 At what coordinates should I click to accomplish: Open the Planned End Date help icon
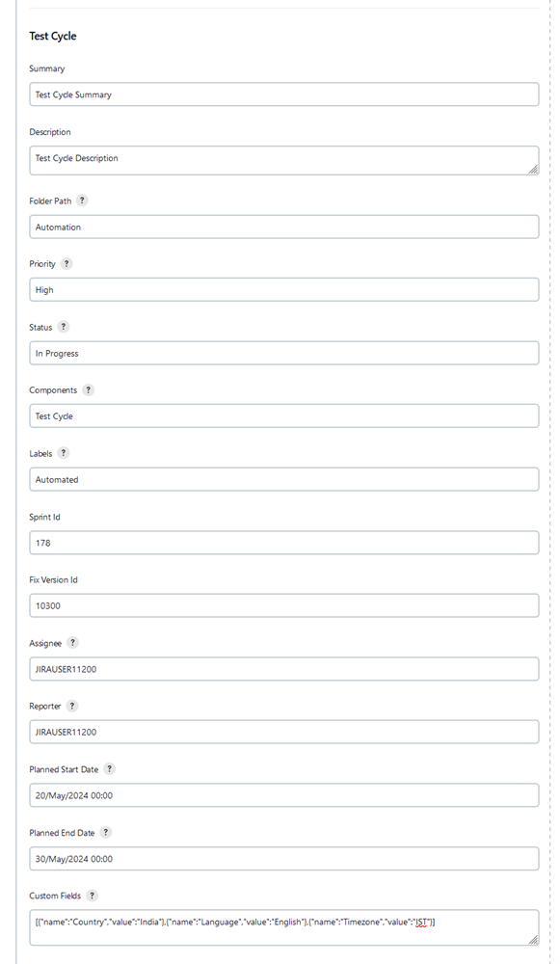pos(106,832)
